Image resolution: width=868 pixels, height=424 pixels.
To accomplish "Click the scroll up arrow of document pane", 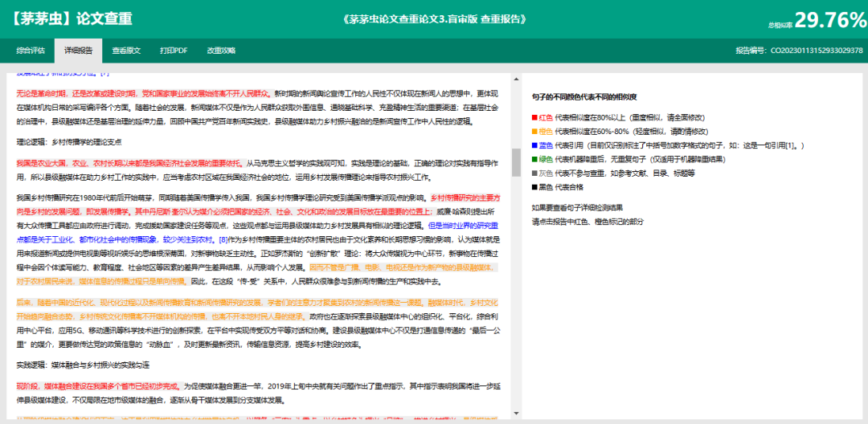I will (x=516, y=78).
